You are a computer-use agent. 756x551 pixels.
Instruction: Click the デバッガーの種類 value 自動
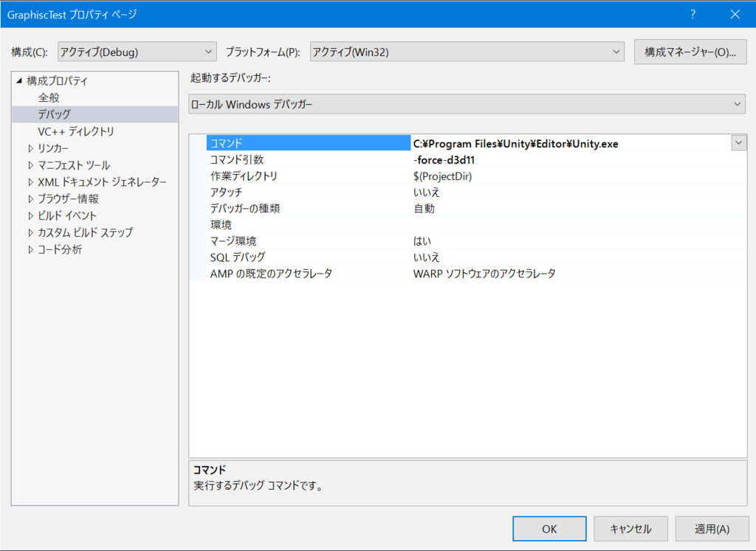coord(425,209)
